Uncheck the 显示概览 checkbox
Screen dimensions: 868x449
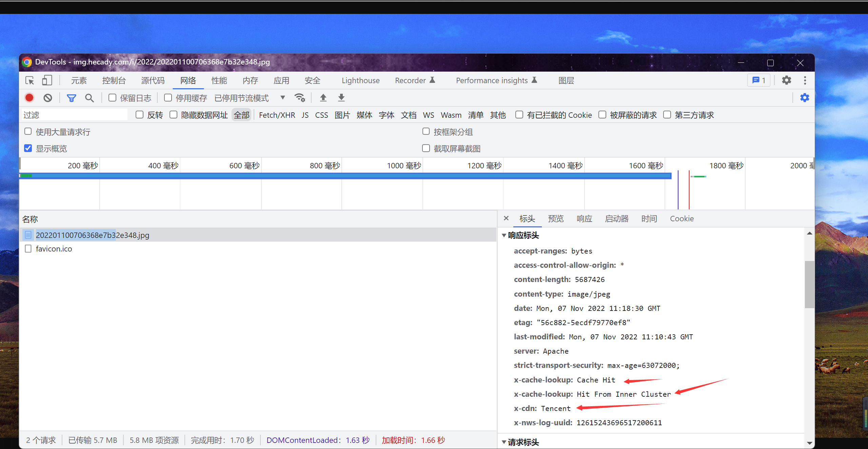[x=28, y=148]
